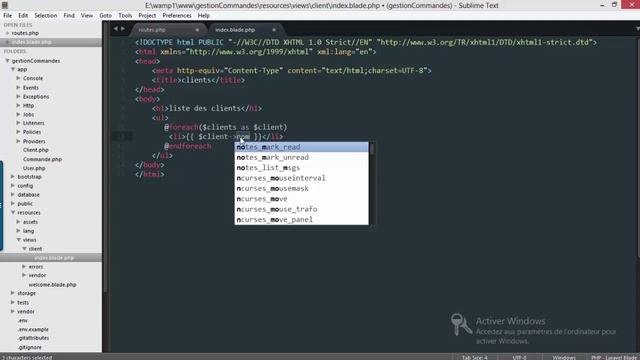Viewport: 640px width, 360px height.
Task: Collapse the client folder
Action: pyautogui.click(x=24, y=249)
